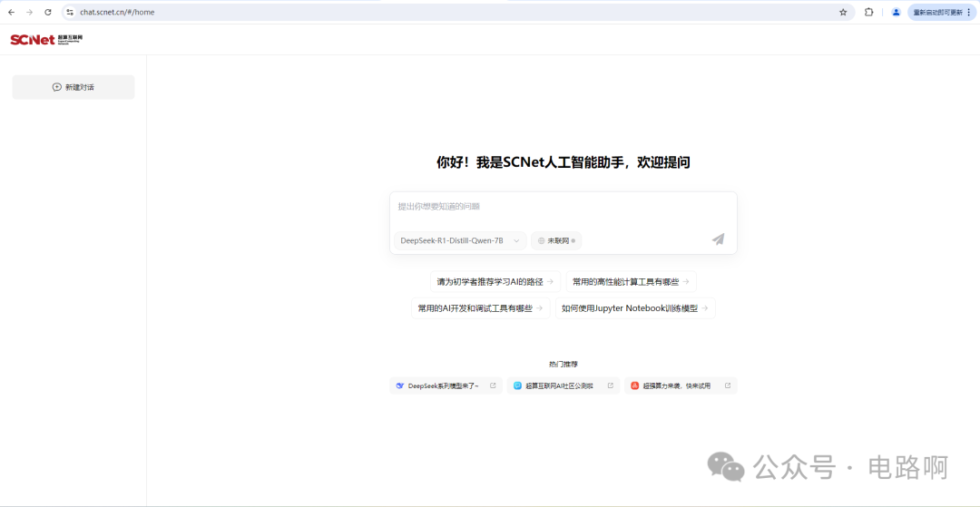Image resolution: width=980 pixels, height=507 pixels.
Task: Reload the page with refresh icon
Action: coord(47,12)
